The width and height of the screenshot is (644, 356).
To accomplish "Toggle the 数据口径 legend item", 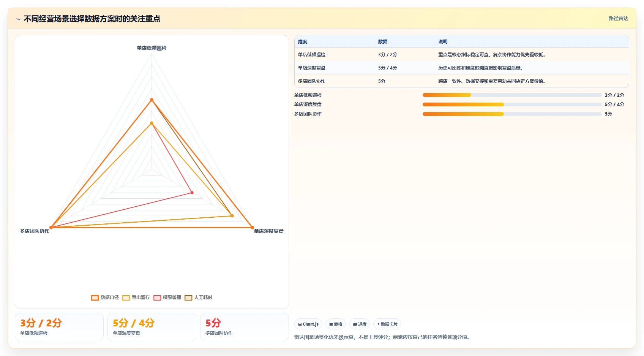I will point(105,297).
